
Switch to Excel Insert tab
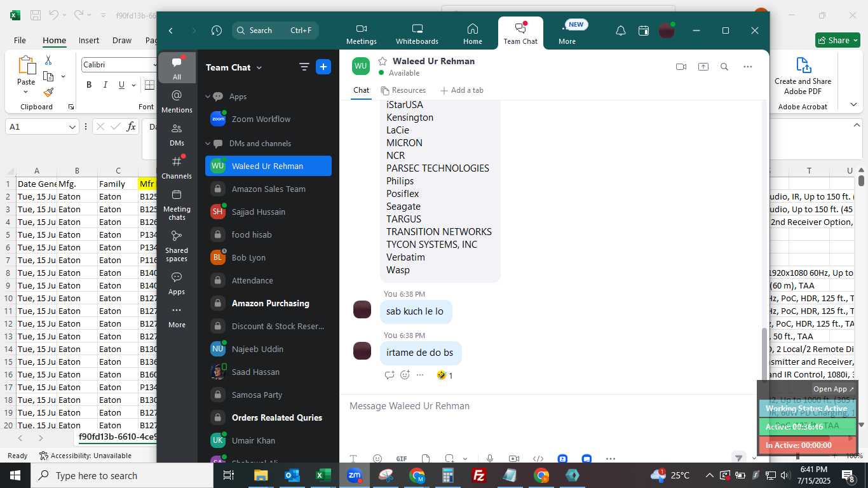[89, 40]
